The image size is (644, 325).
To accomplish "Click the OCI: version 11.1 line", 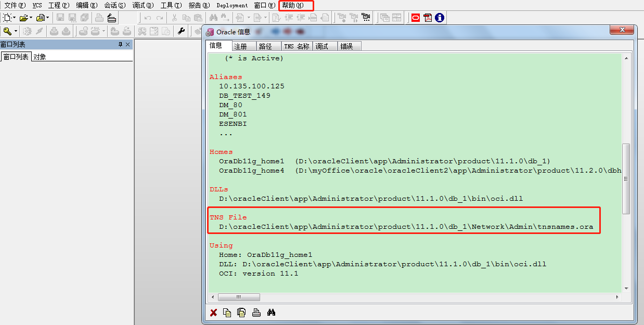I will (259, 274).
